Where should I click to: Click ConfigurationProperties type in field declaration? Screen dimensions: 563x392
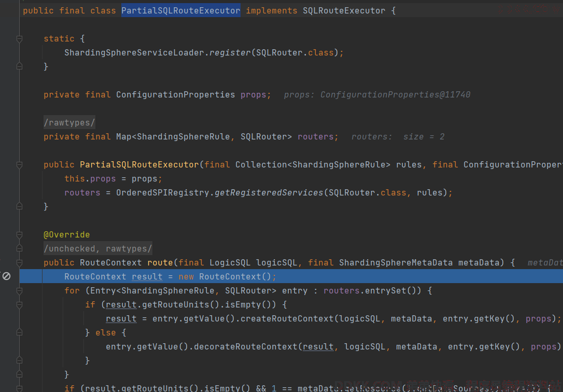coord(175,95)
